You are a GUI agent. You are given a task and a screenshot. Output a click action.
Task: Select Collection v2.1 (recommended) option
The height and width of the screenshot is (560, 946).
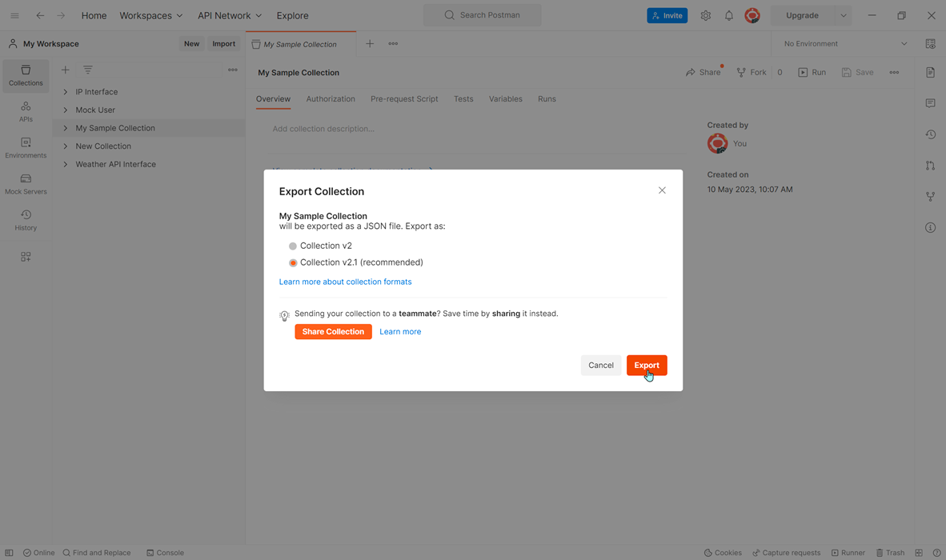click(293, 263)
